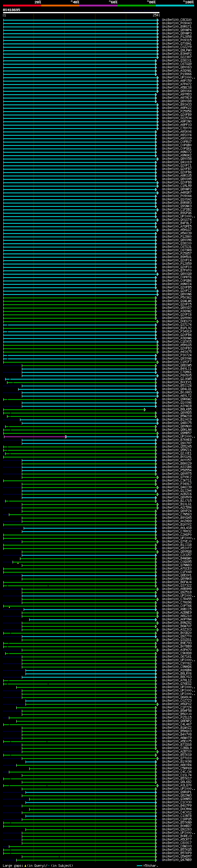This screenshot has width=197, height=868.
Task: Open the UniRef100_Q01GT4 hit link
Action: (176, 220)
